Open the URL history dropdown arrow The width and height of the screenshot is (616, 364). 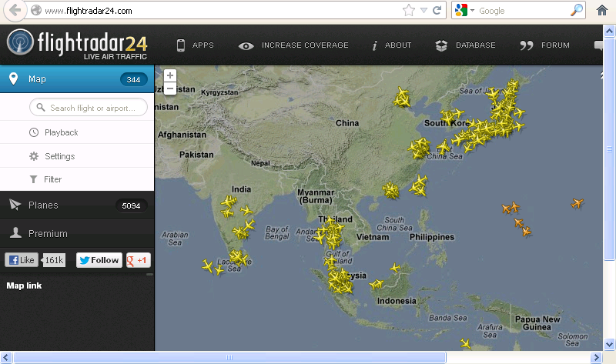pos(423,11)
